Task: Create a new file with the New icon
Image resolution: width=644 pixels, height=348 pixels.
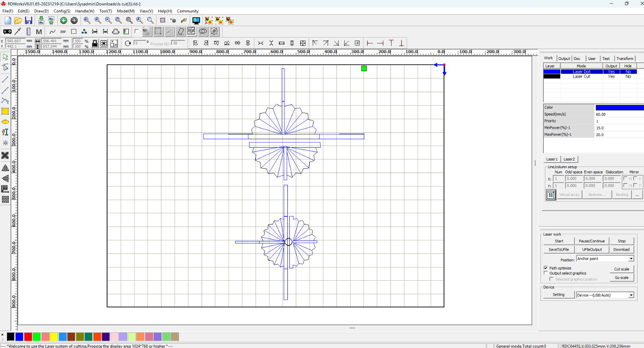Action: [8, 21]
